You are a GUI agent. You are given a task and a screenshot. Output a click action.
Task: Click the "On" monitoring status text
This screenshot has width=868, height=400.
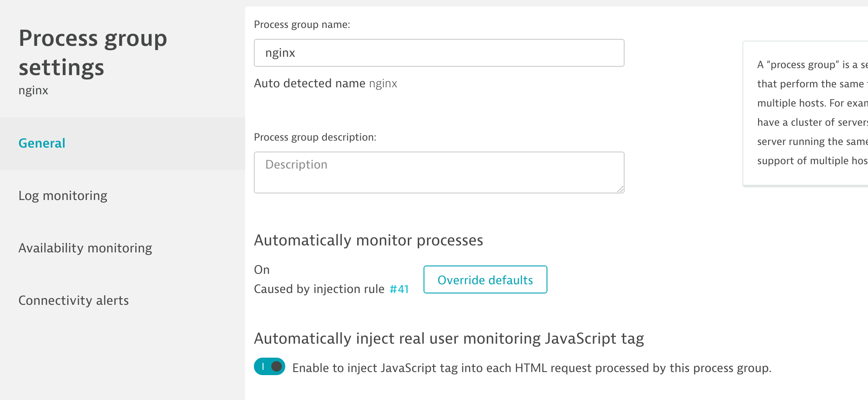coord(262,270)
